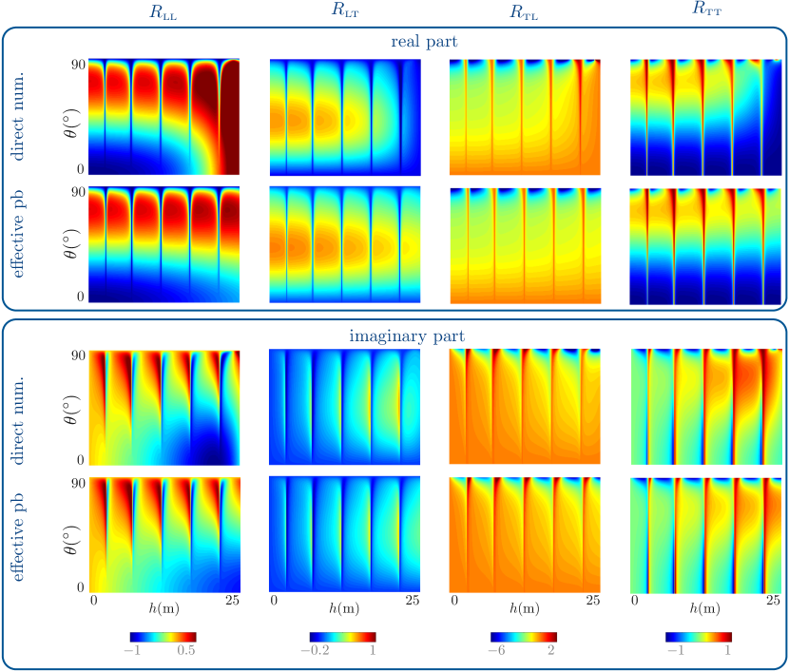Image resolution: width=789 pixels, height=672 pixels.
Task: Pick the imaginary part effective pb R_TL heatmap
Action: 525,535
